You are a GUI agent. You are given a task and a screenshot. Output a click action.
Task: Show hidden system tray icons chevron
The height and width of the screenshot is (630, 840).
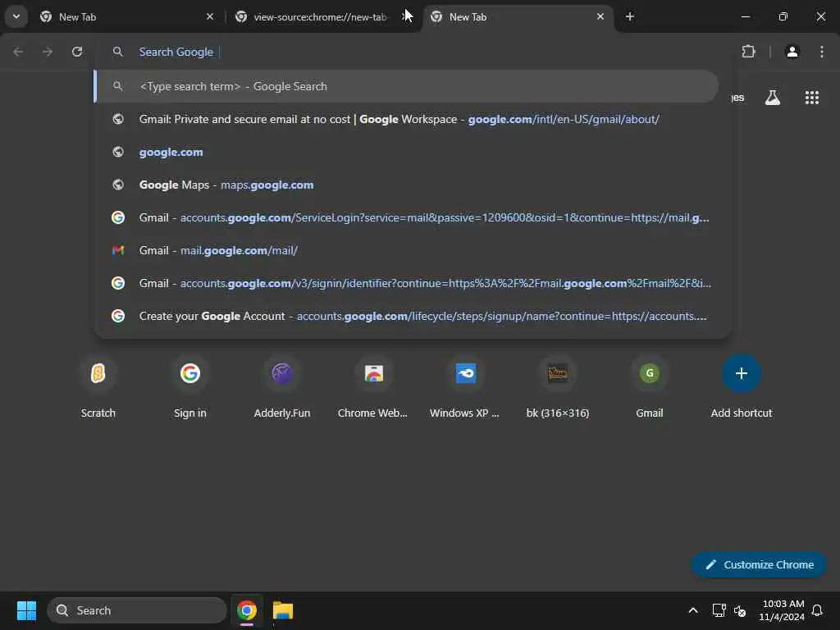693,610
